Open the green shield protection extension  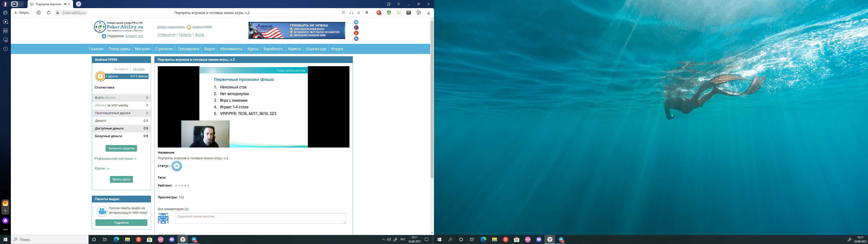tap(389, 13)
